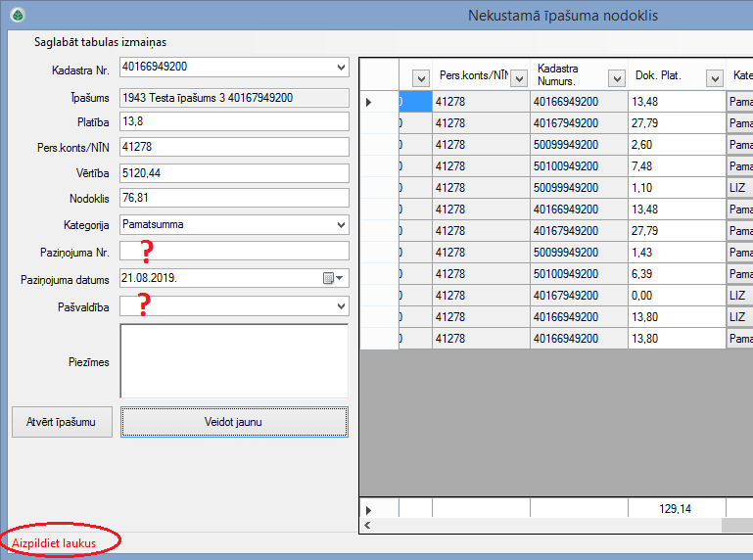Click the Paziņojuma Nr. input field

(233, 251)
